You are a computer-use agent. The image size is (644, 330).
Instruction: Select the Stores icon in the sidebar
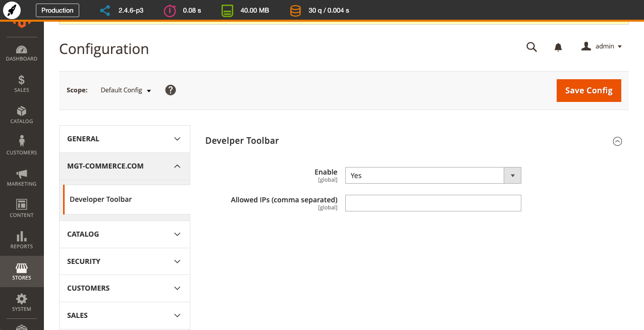tap(21, 269)
